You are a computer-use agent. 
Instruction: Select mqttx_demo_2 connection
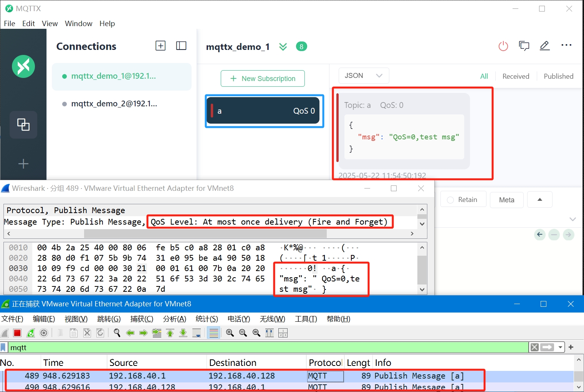pos(122,104)
